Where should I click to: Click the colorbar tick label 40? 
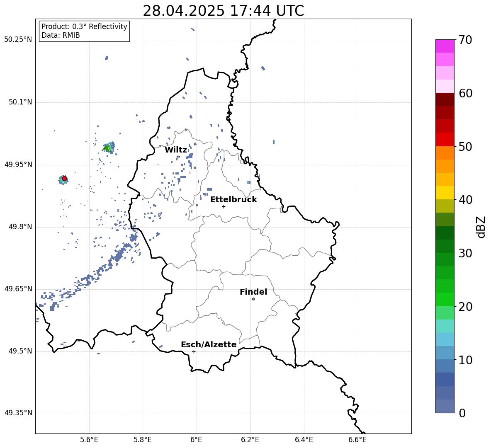click(465, 200)
